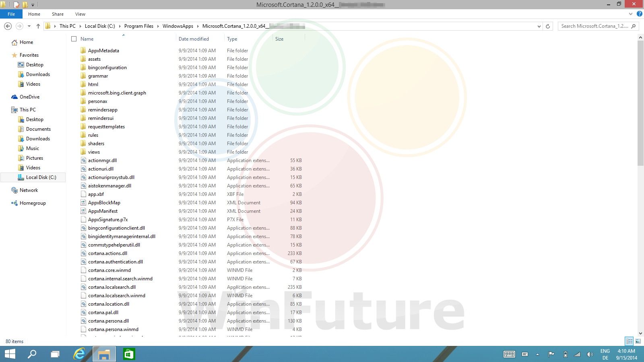Viewport: 644px width, 362px height.
Task: Open the touch keyboard tray icon
Action: 509,354
